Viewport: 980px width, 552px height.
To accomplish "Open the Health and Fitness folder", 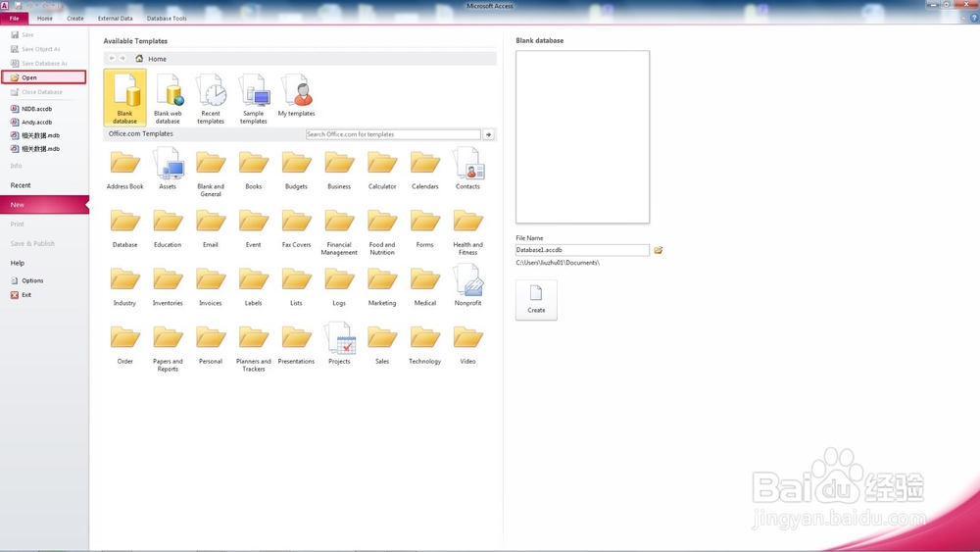I will click(467, 231).
